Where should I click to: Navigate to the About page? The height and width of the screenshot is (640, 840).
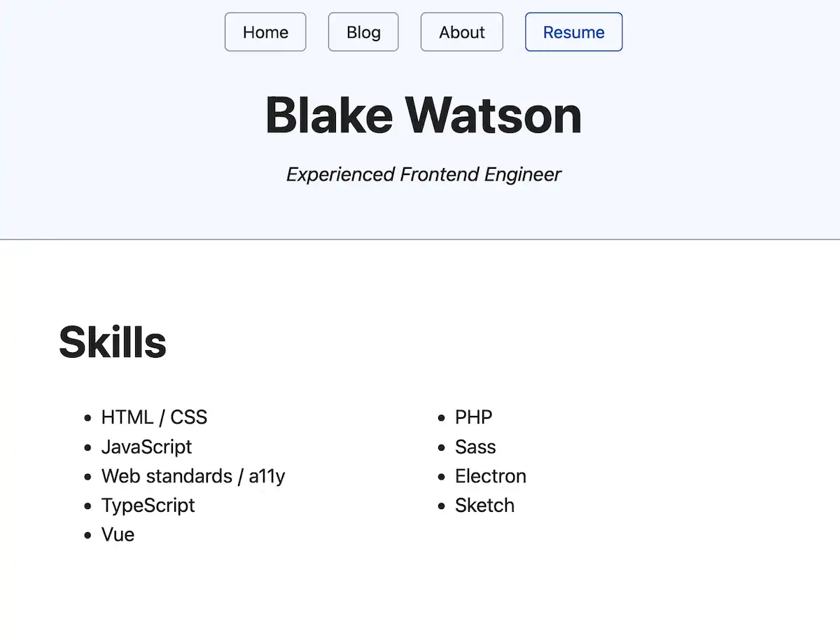(x=461, y=32)
